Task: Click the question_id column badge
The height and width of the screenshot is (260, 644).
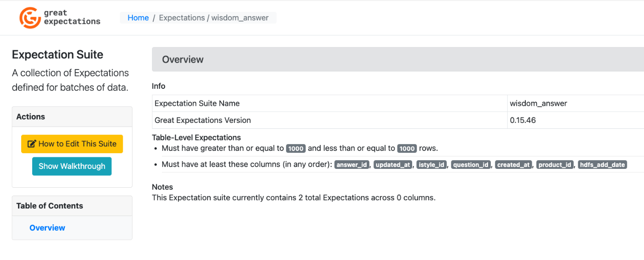Action: point(471,165)
